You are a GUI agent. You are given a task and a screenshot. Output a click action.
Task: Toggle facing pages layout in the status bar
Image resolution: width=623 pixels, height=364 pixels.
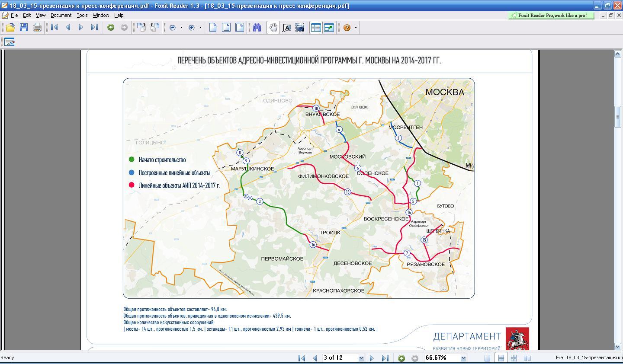point(527,358)
